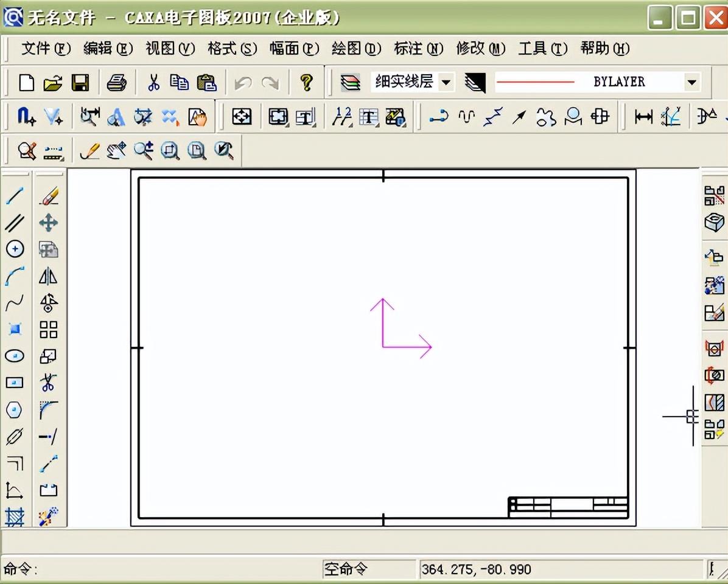Click the open folder icon
Screen dimensions: 728x584
53,83
